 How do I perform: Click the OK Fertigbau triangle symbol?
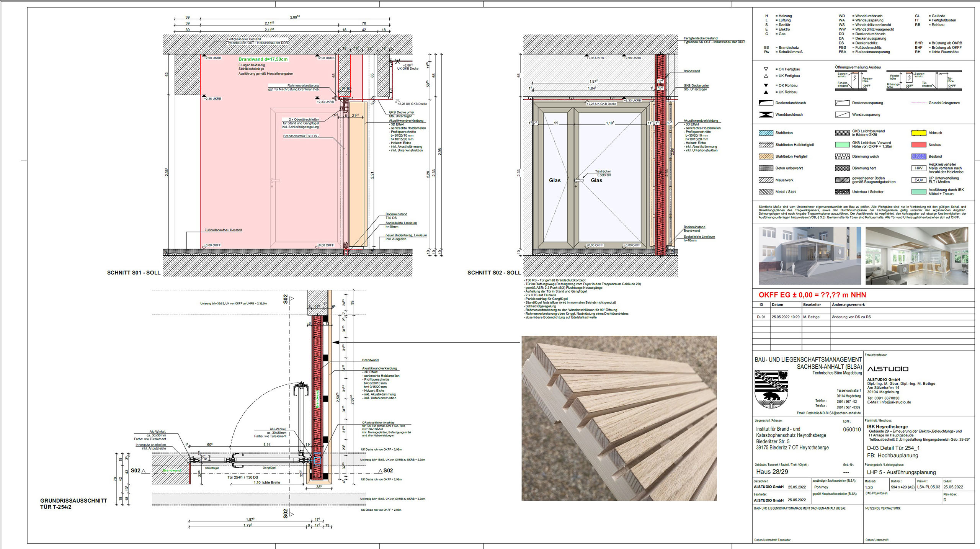[766, 69]
